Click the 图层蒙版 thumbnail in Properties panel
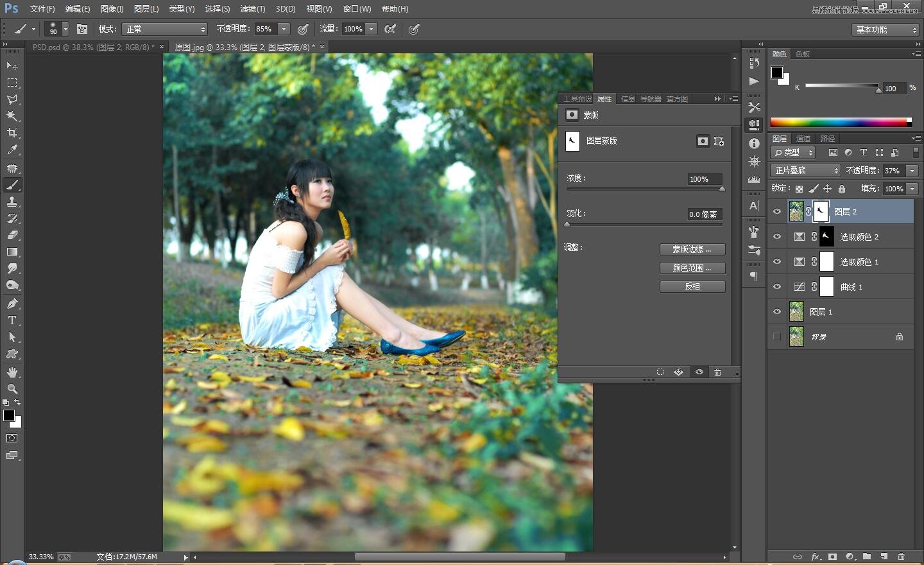The image size is (924, 565). (x=572, y=141)
